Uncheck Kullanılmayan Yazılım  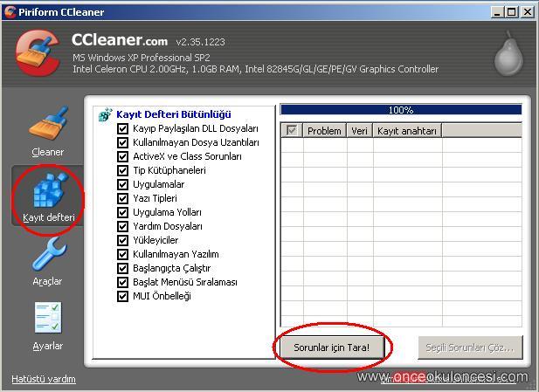click(122, 254)
